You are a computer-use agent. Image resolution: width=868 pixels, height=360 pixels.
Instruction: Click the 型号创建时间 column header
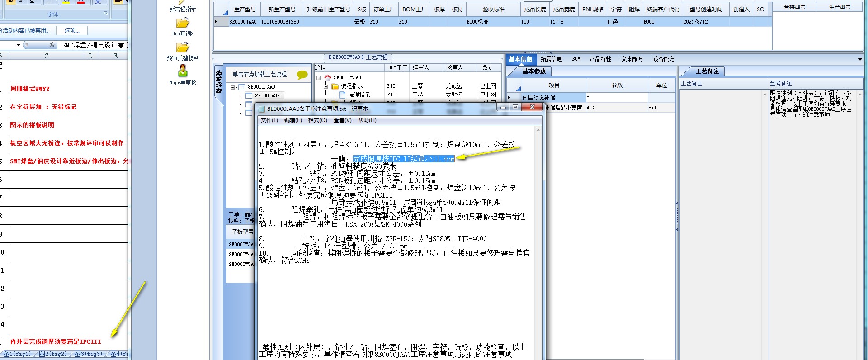pyautogui.click(x=706, y=9)
